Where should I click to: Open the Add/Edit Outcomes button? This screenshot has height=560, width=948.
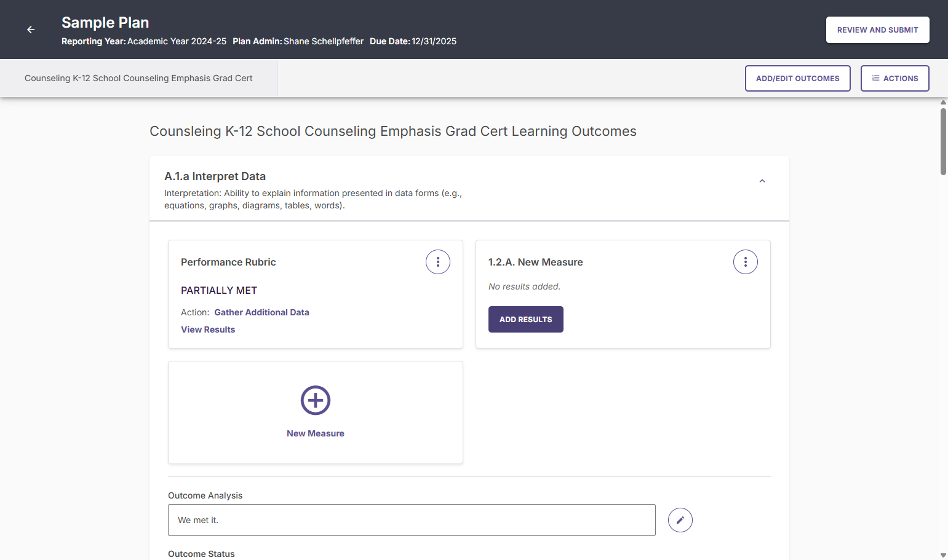[x=798, y=79]
